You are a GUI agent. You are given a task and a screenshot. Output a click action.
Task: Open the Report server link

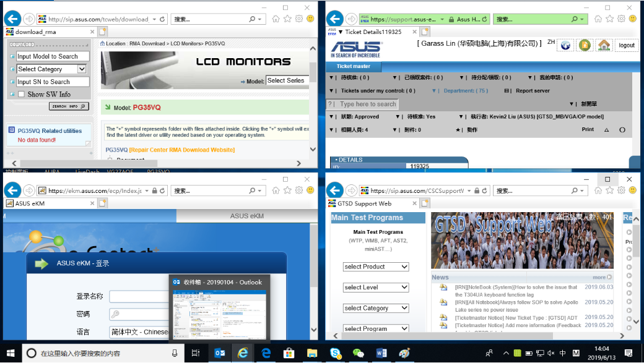[533, 91]
